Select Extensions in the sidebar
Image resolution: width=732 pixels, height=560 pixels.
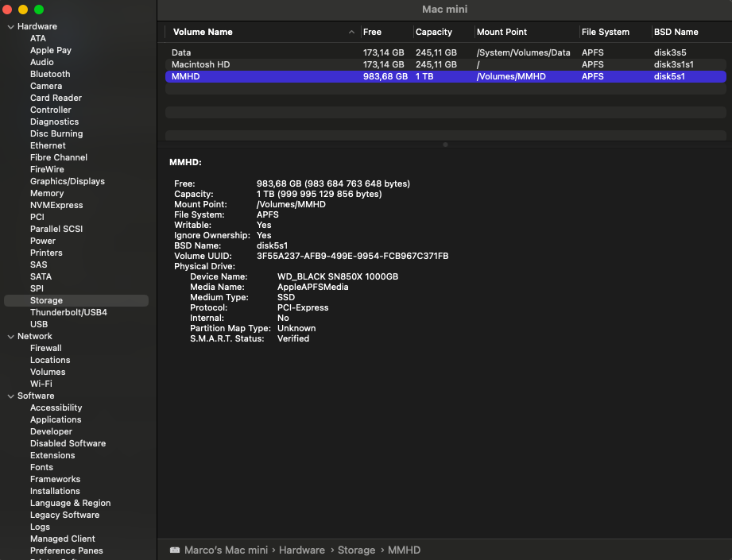coord(52,455)
